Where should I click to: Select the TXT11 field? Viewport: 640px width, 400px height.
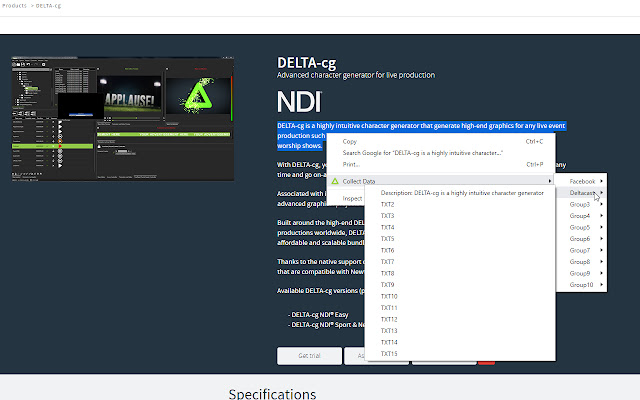460,307
